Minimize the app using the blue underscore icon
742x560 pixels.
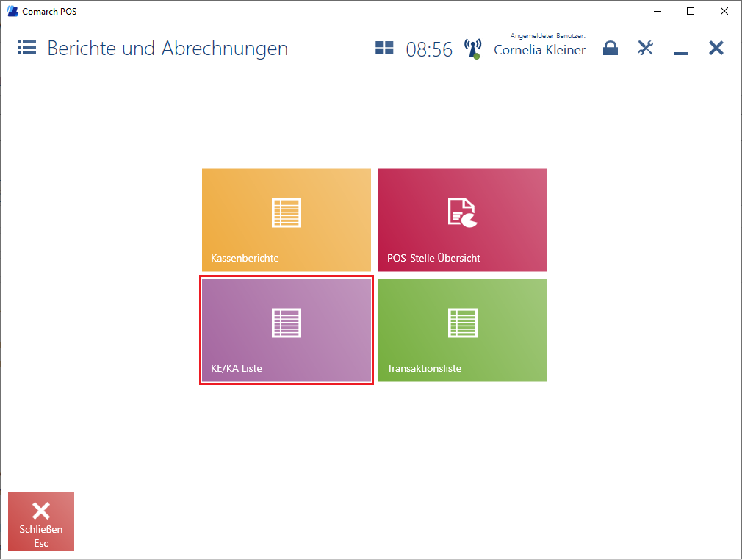tap(680, 50)
